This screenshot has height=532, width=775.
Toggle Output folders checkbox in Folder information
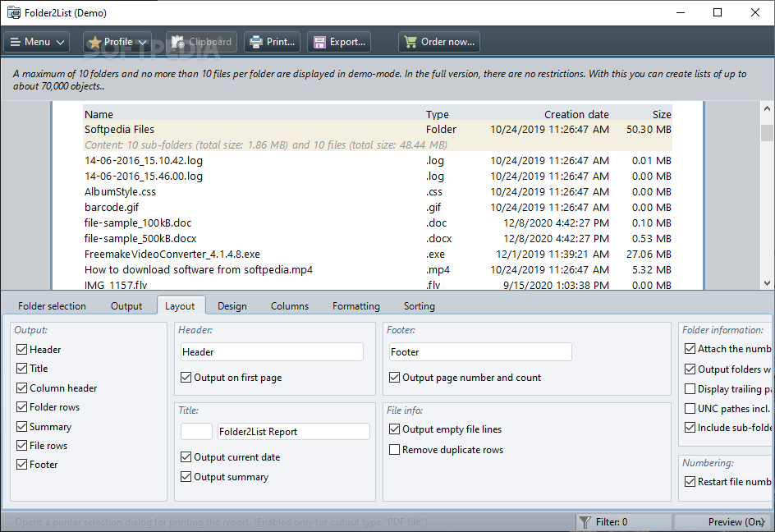point(690,369)
